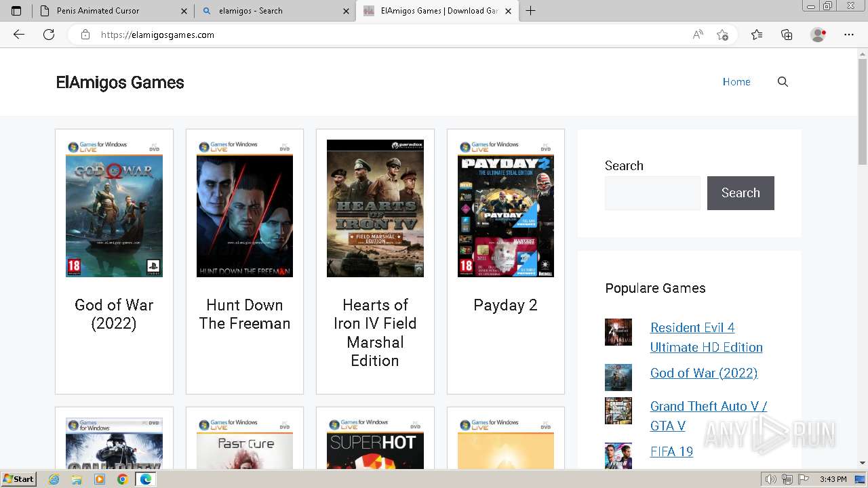Select Microsoft Edge taskbar icon
Viewport: 868px width, 488px height.
point(145,479)
